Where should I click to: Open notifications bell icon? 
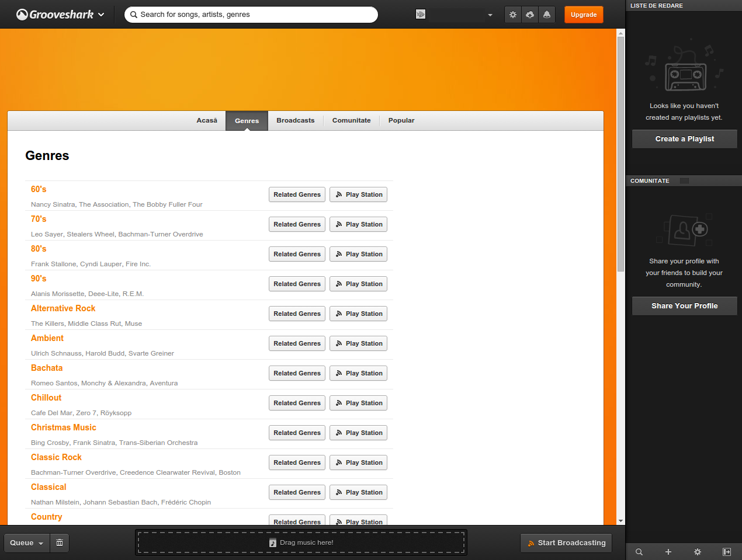click(547, 15)
